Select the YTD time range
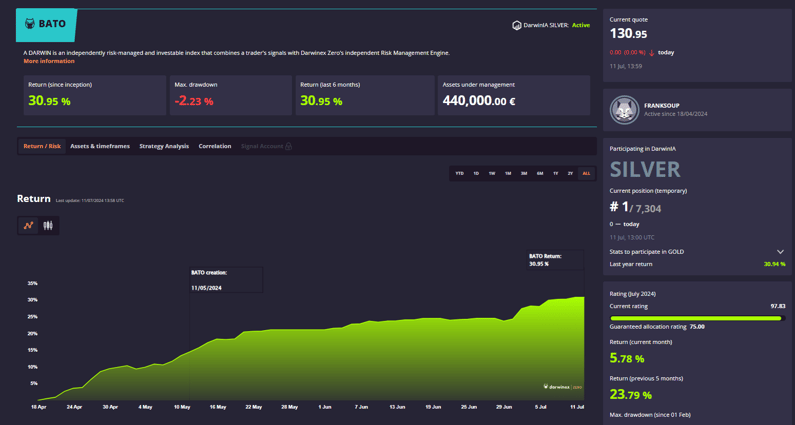 point(460,173)
